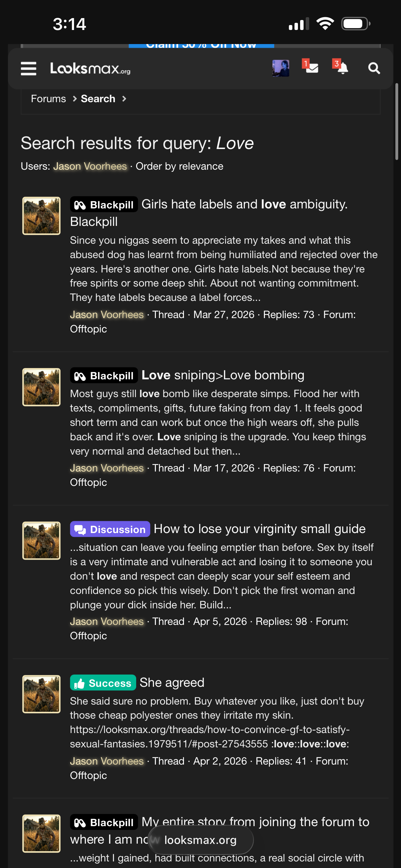Go to Search in the breadcrumb
This screenshot has width=401, height=868.
point(98,99)
